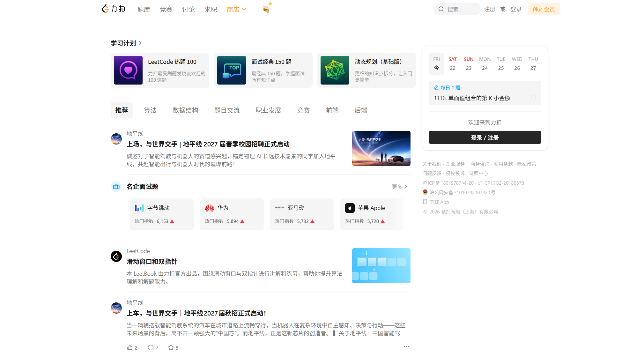Click the water drop 每日 1 题 icon
The width and height of the screenshot is (644, 357).
click(436, 87)
